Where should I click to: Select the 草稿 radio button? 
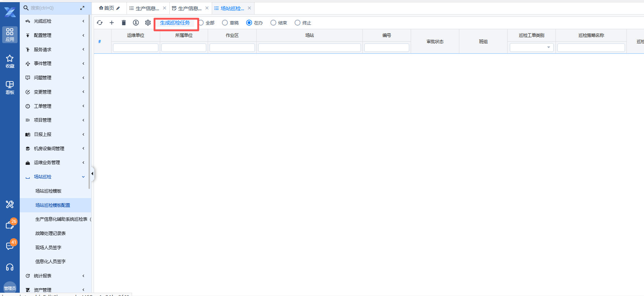[225, 23]
